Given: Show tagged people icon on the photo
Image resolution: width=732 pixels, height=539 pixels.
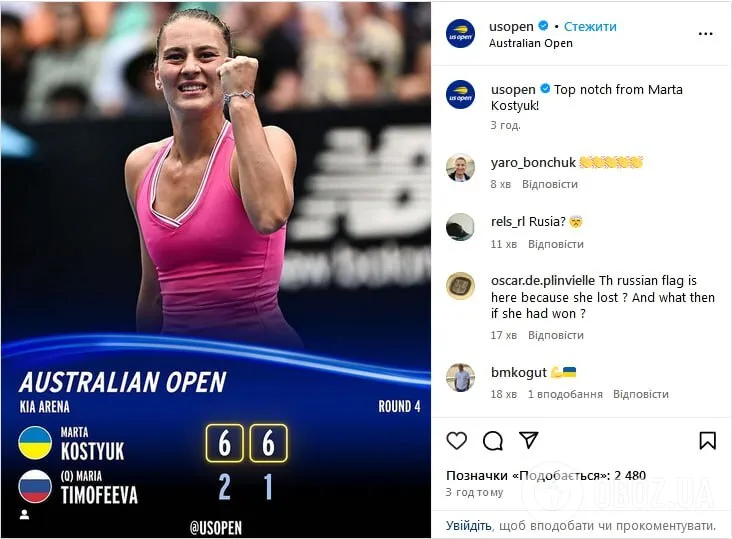Looking at the screenshot, I should (x=24, y=514).
